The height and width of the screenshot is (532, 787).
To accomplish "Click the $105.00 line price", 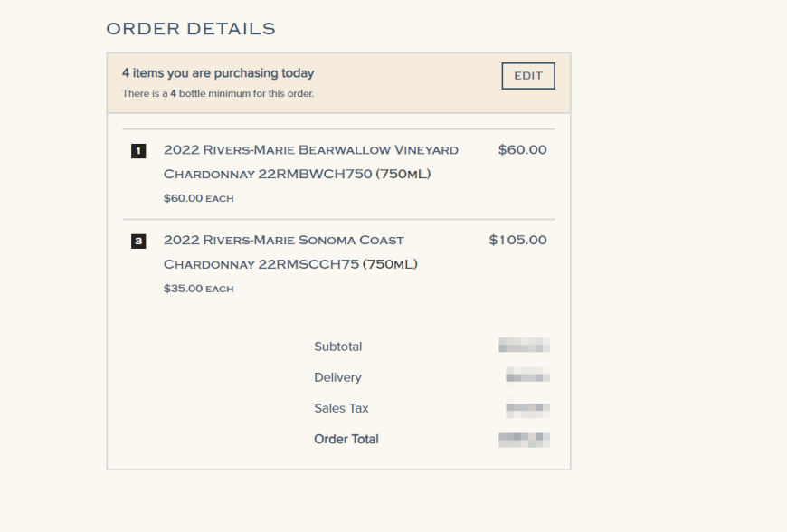I will 517,240.
